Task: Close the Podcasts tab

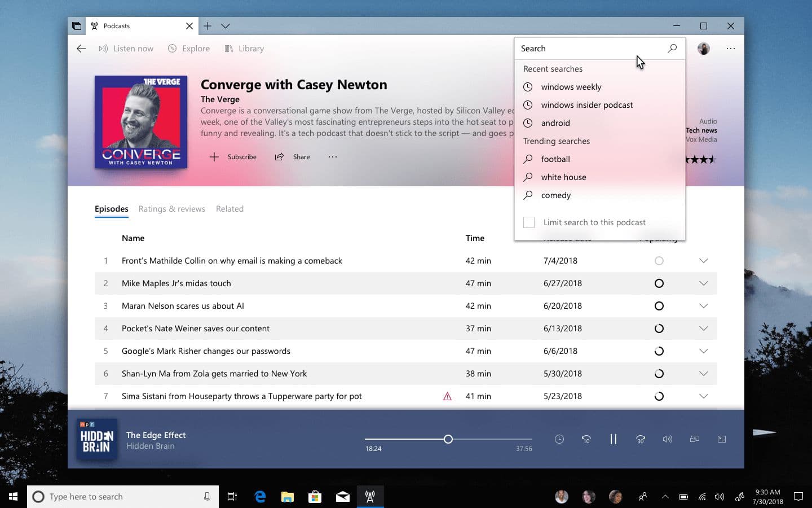Action: pyautogui.click(x=189, y=26)
